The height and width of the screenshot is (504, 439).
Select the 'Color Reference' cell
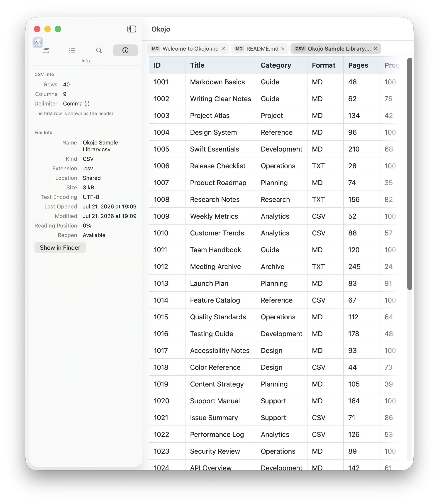click(x=220, y=367)
